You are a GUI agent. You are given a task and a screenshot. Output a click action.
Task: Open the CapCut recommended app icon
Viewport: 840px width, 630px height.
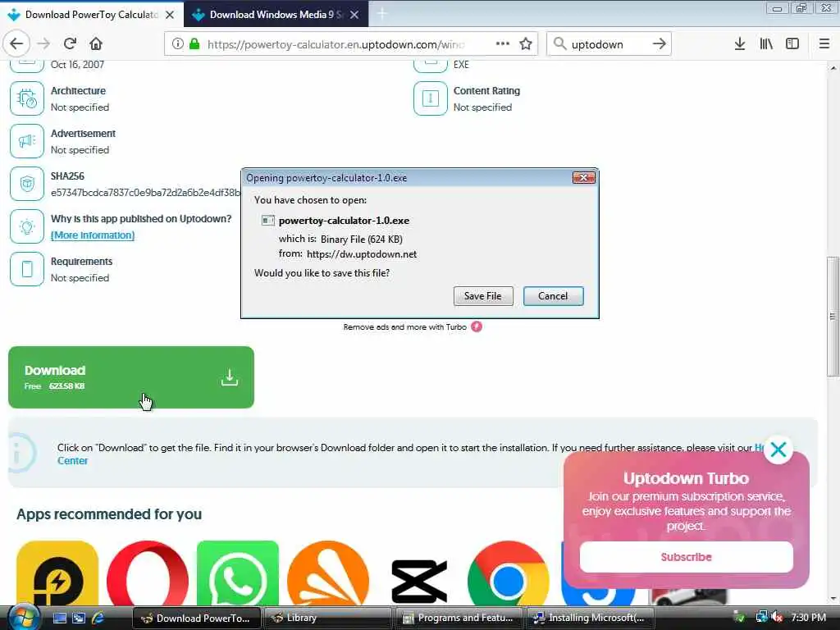point(418,581)
